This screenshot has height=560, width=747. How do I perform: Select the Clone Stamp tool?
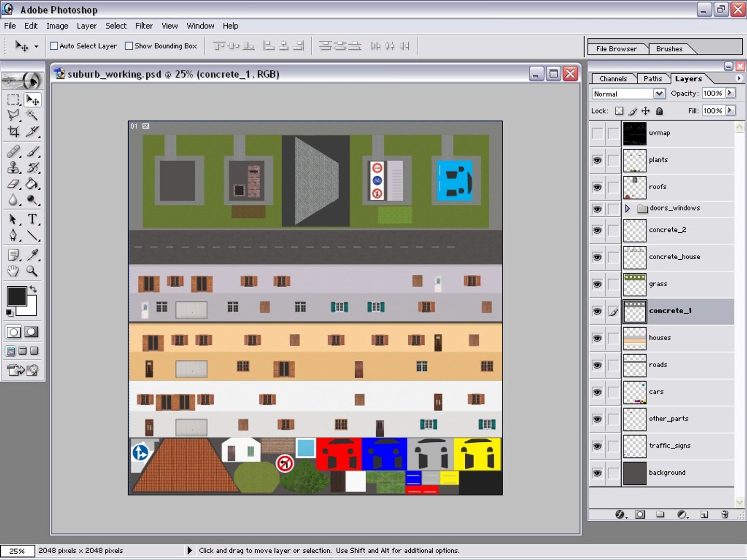[13, 167]
